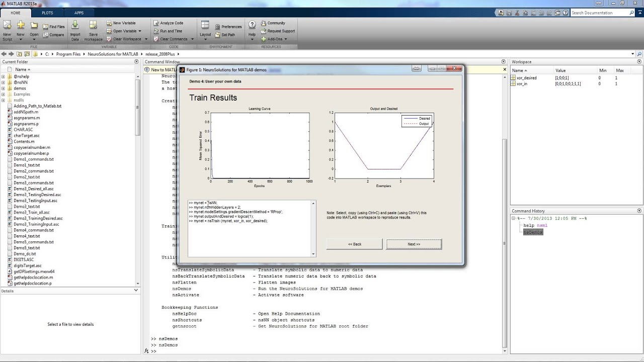Click the Run and Time tool
The height and width of the screenshot is (362, 644).
168,31
